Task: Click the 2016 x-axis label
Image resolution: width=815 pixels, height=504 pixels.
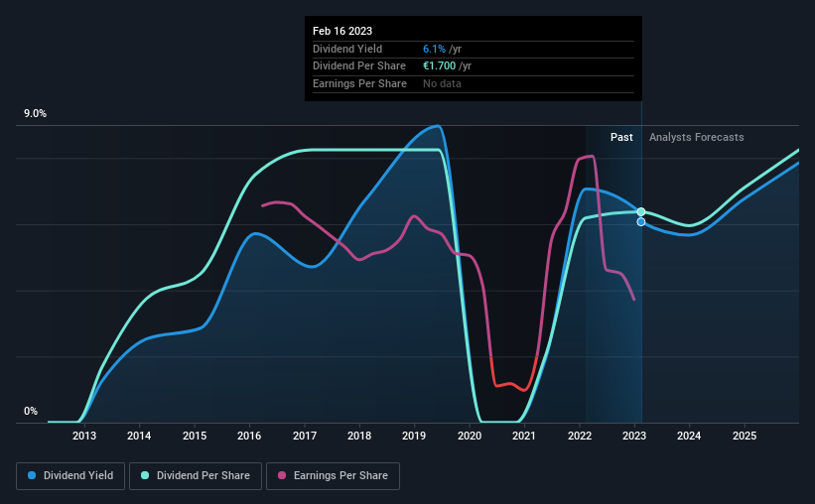Action: [249, 436]
